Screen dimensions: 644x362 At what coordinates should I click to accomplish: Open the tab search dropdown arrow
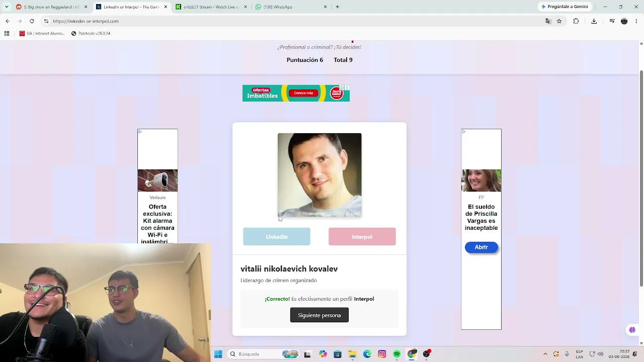coord(7,7)
